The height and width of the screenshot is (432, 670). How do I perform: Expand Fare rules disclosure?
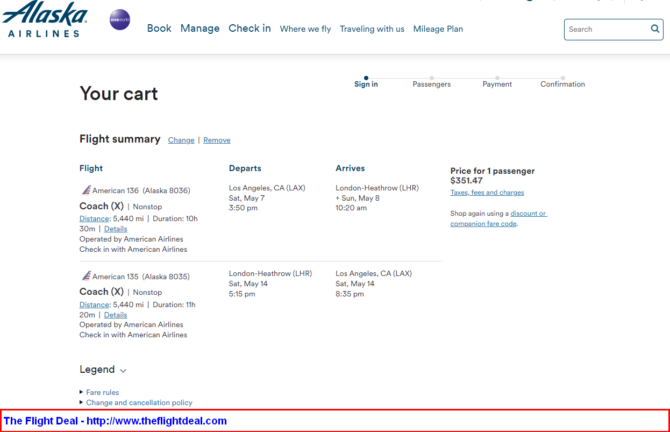[99, 392]
